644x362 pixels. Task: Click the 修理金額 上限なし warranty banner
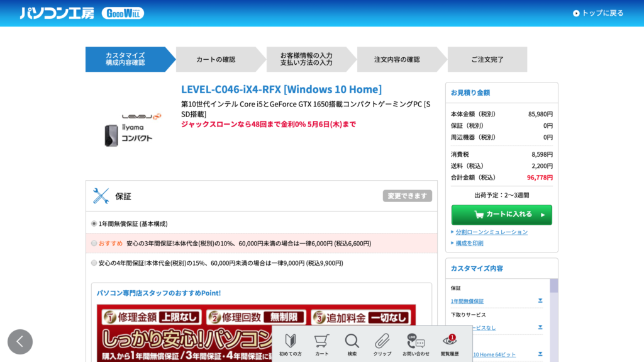[x=152, y=317]
